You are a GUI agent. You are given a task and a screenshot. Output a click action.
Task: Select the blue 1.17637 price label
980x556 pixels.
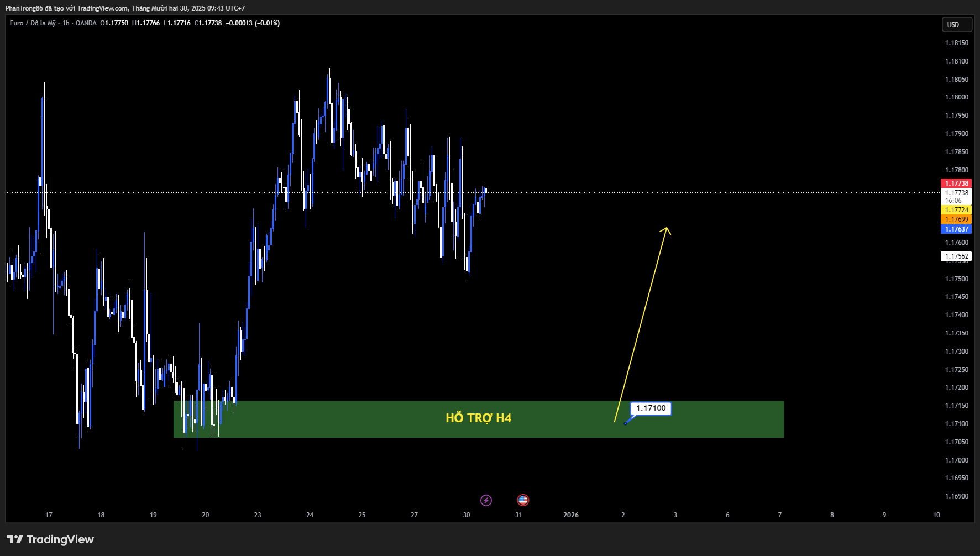click(x=956, y=229)
